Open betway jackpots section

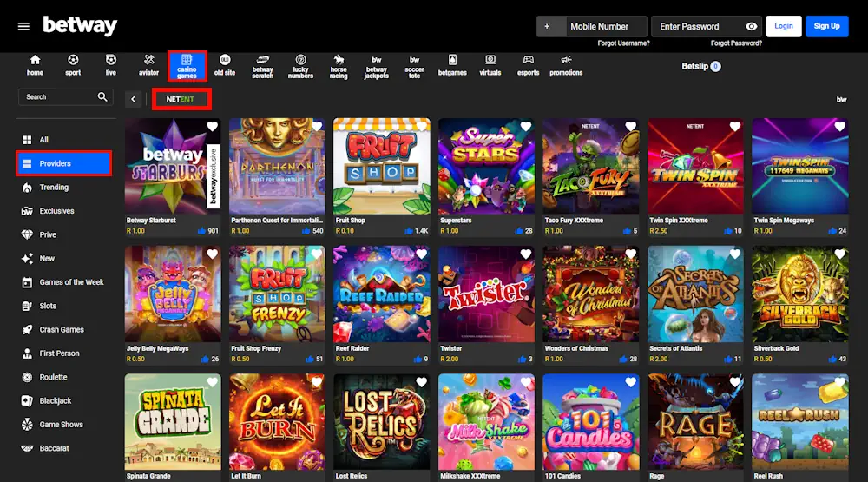click(x=377, y=67)
